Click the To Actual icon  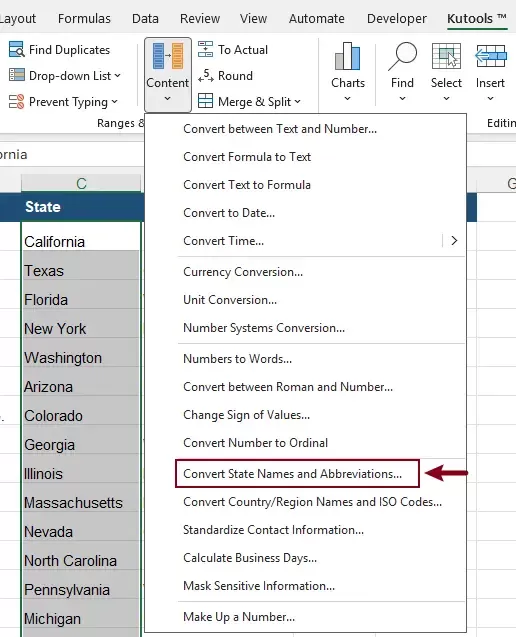pos(205,49)
